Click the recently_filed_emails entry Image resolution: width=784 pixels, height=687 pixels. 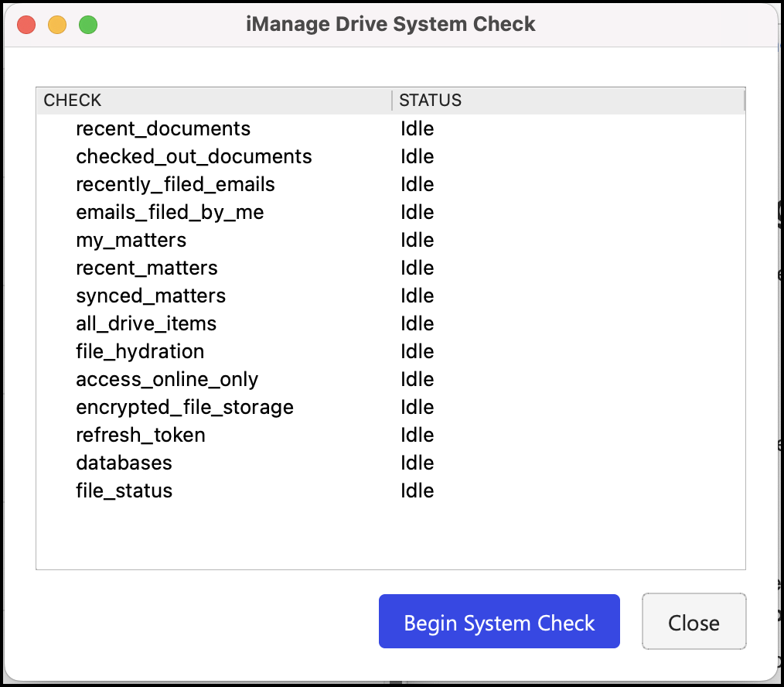point(175,184)
